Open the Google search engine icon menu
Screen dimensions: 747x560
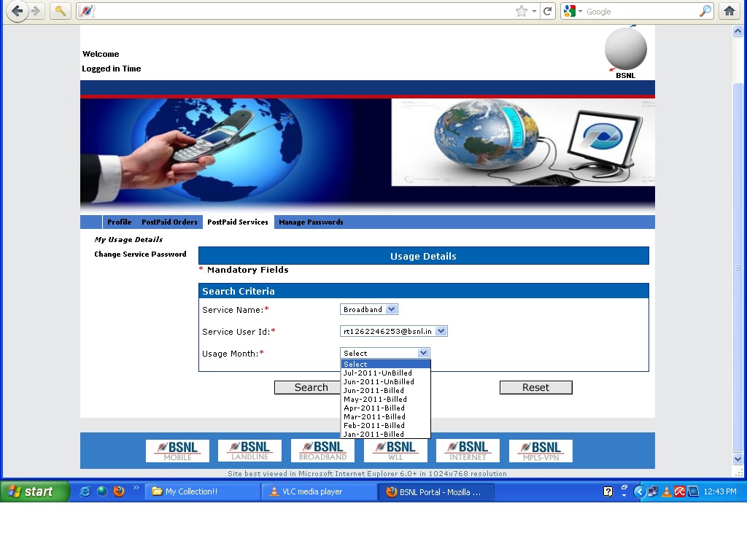click(572, 11)
